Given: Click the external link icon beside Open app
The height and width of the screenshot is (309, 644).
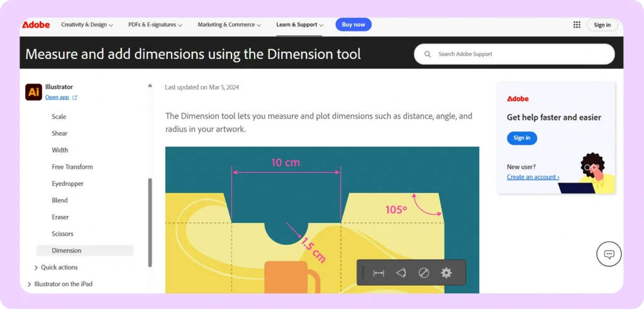Looking at the screenshot, I should [x=74, y=98].
